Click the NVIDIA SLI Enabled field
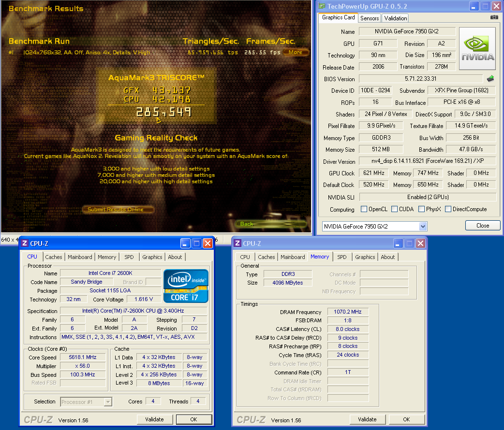The width and height of the screenshot is (504, 430). (428, 197)
